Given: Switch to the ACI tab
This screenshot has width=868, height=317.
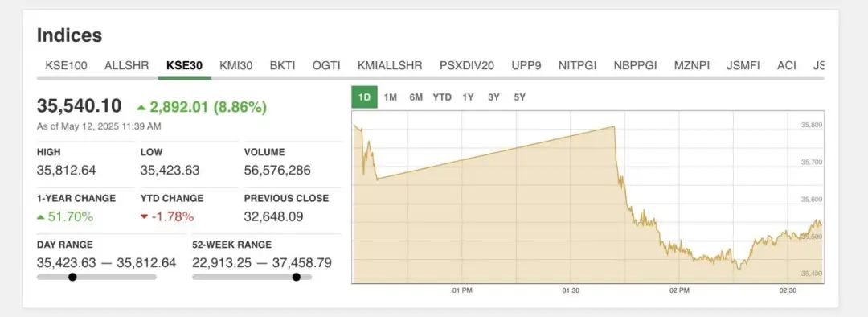Looking at the screenshot, I should (x=786, y=65).
